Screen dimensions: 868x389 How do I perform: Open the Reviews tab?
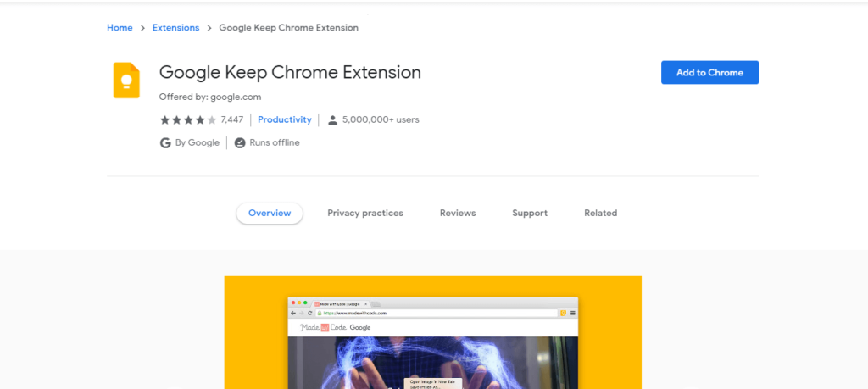(458, 213)
